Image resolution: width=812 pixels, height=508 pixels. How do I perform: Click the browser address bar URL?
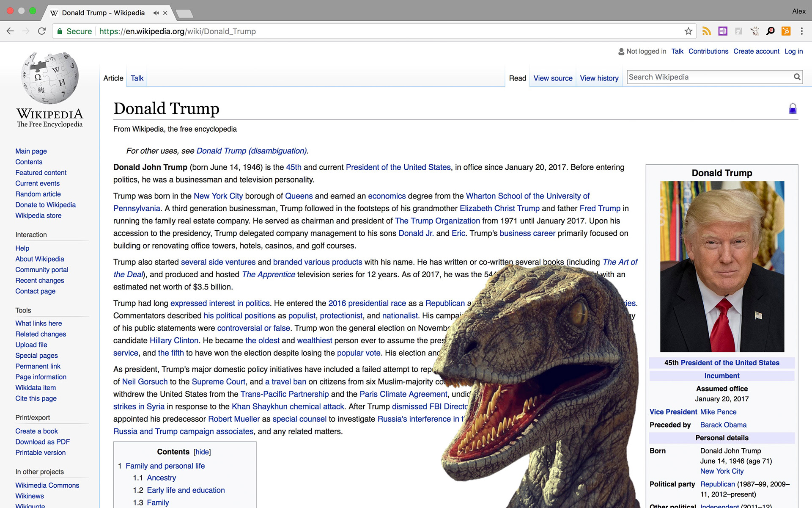pyautogui.click(x=177, y=31)
